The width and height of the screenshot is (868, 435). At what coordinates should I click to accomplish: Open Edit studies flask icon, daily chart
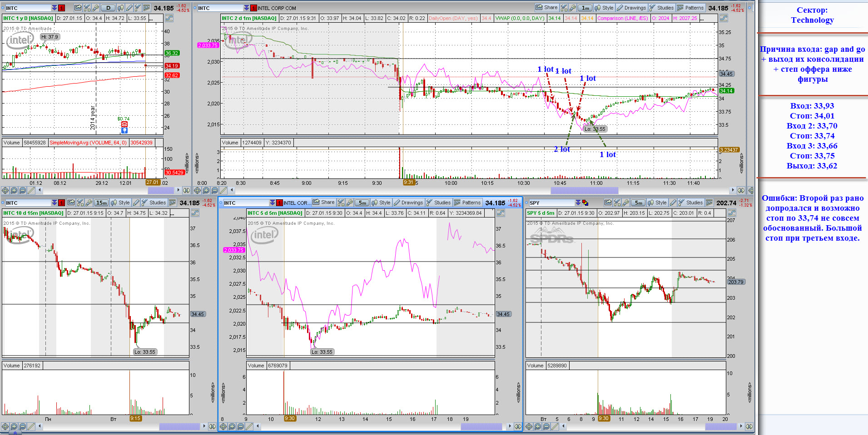coord(87,8)
